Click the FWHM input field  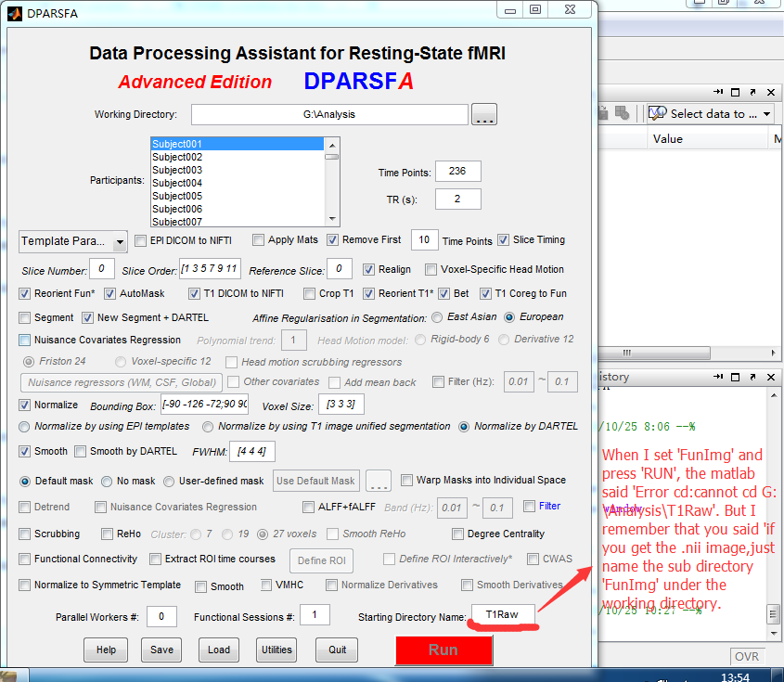point(252,452)
